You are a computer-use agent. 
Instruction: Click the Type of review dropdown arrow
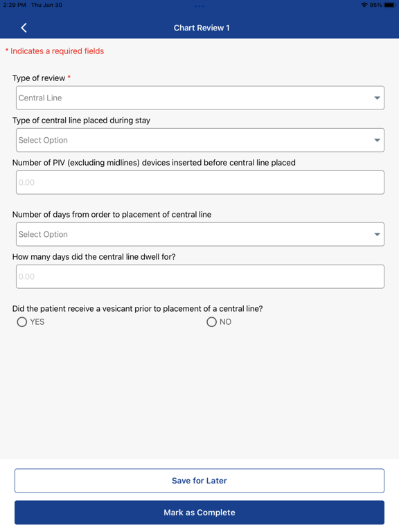coord(377,98)
